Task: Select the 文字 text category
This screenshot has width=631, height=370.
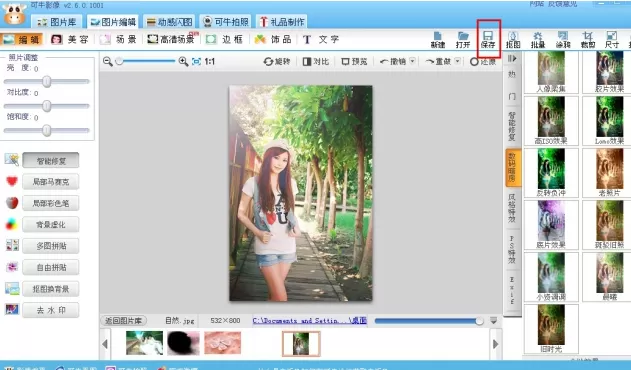Action: coord(321,39)
